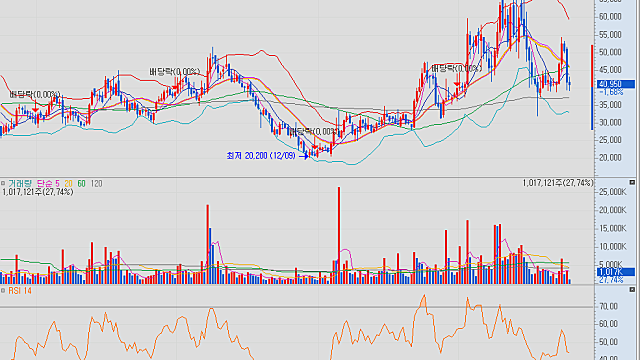Click the 15,000K volume axis label
The height and width of the screenshot is (360, 640).
(x=612, y=229)
